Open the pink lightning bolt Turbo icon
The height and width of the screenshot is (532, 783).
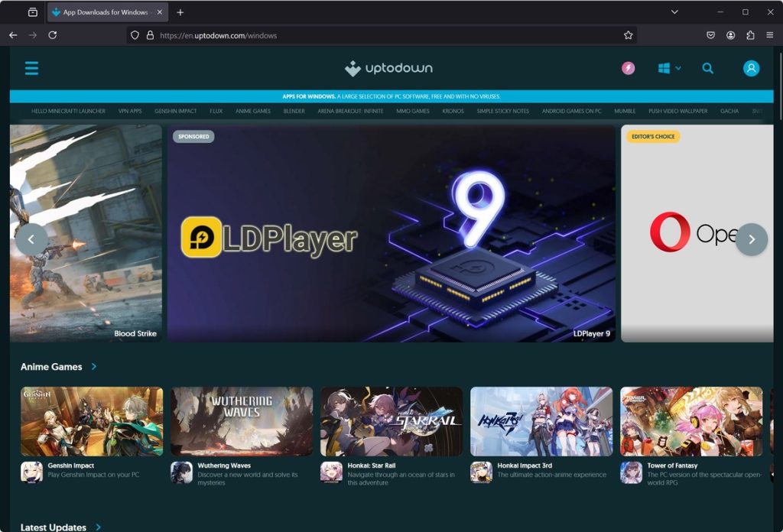(x=629, y=68)
